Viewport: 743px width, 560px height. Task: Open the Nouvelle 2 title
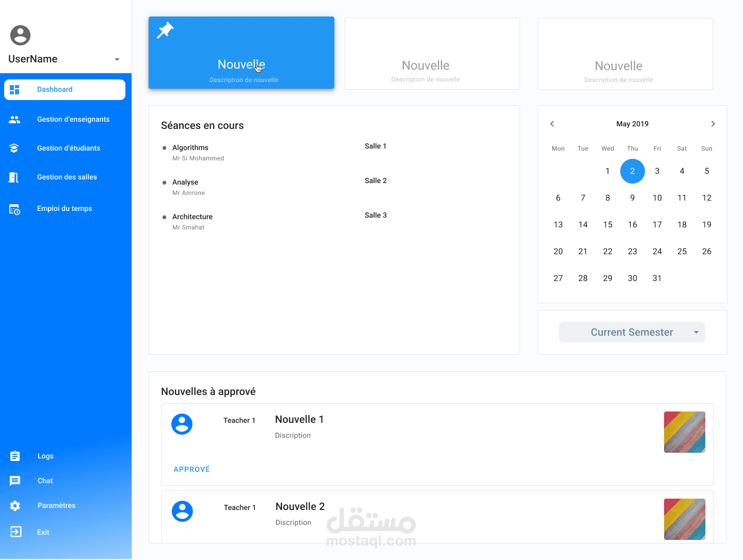(300, 507)
